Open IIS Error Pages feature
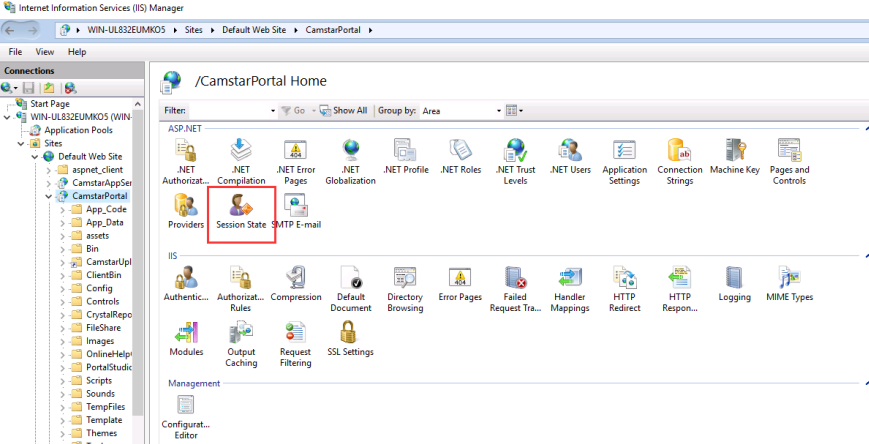 [x=460, y=283]
